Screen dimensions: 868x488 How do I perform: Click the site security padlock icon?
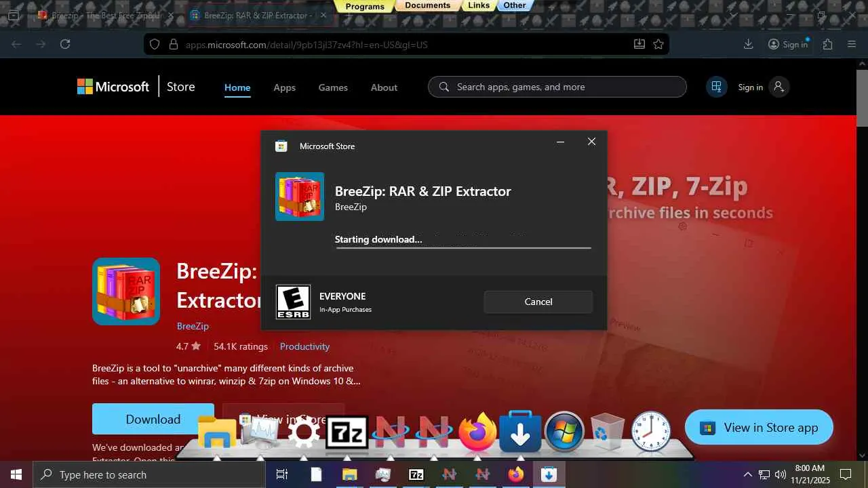[173, 44]
